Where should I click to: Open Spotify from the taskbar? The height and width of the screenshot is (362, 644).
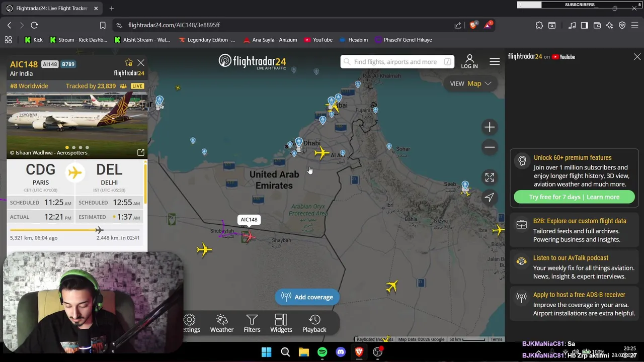coord(322,352)
